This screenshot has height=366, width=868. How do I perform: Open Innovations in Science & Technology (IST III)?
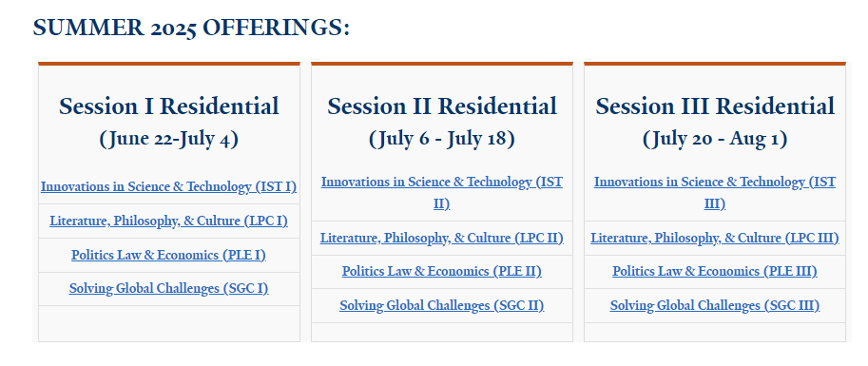[x=715, y=193]
